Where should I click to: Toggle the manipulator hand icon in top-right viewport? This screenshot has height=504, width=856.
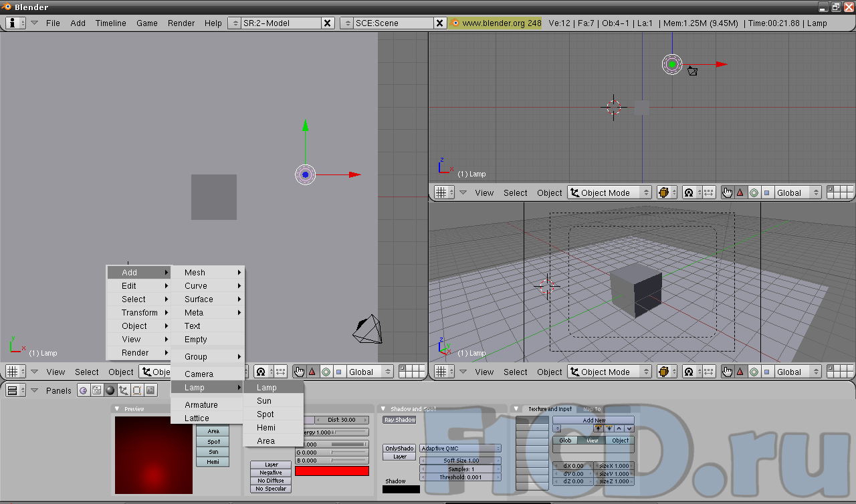pos(727,193)
